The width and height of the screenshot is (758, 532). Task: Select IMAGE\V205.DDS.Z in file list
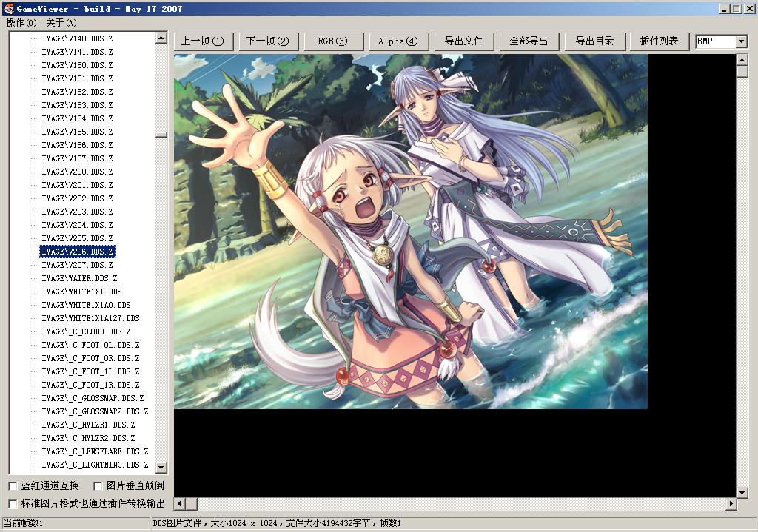tap(77, 238)
